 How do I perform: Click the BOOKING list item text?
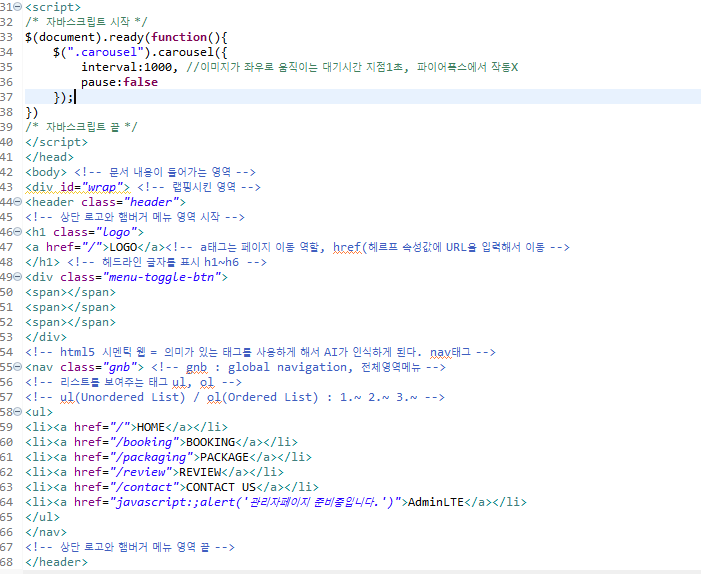211,442
